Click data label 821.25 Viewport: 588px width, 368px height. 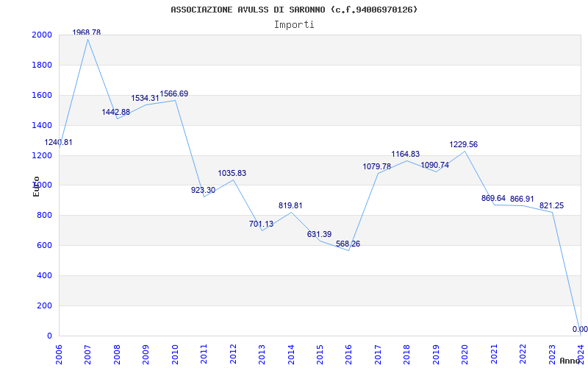[552, 206]
